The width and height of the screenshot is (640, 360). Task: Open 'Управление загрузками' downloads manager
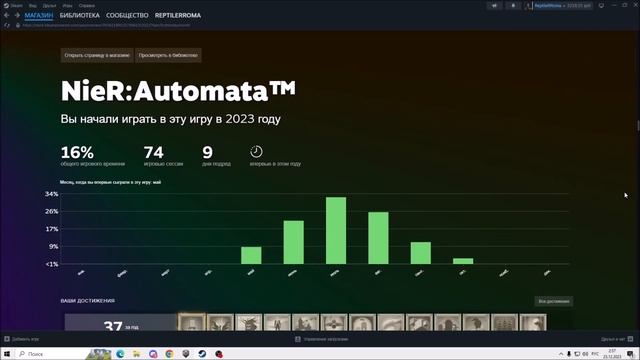click(x=322, y=339)
